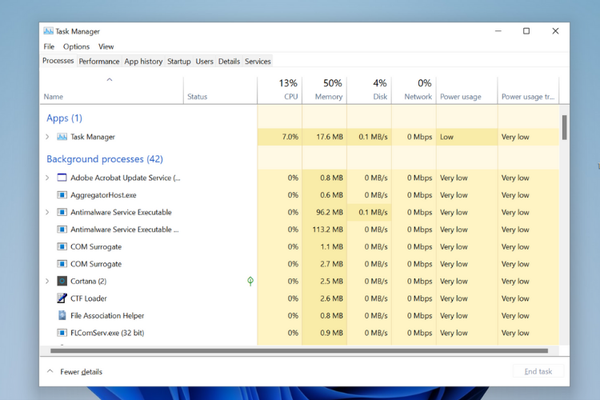The image size is (600, 400).
Task: Open the View menu
Action: pyautogui.click(x=106, y=47)
